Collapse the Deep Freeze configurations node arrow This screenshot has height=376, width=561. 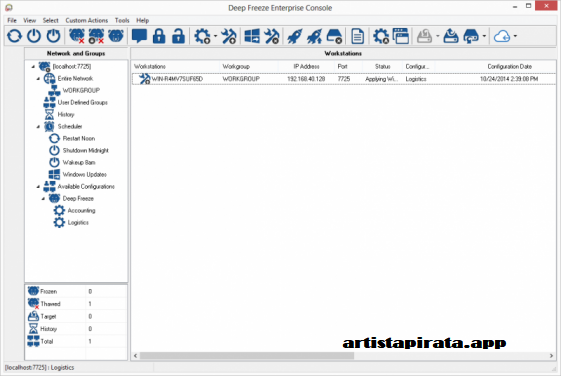(x=43, y=199)
